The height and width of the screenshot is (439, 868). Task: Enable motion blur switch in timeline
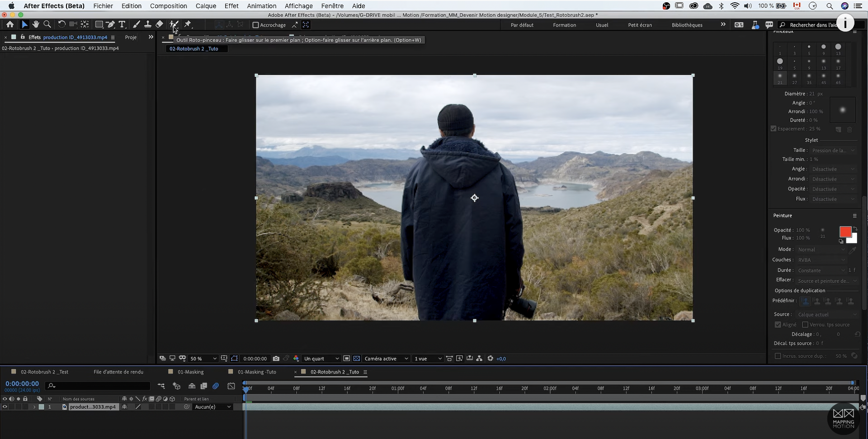[216, 386]
